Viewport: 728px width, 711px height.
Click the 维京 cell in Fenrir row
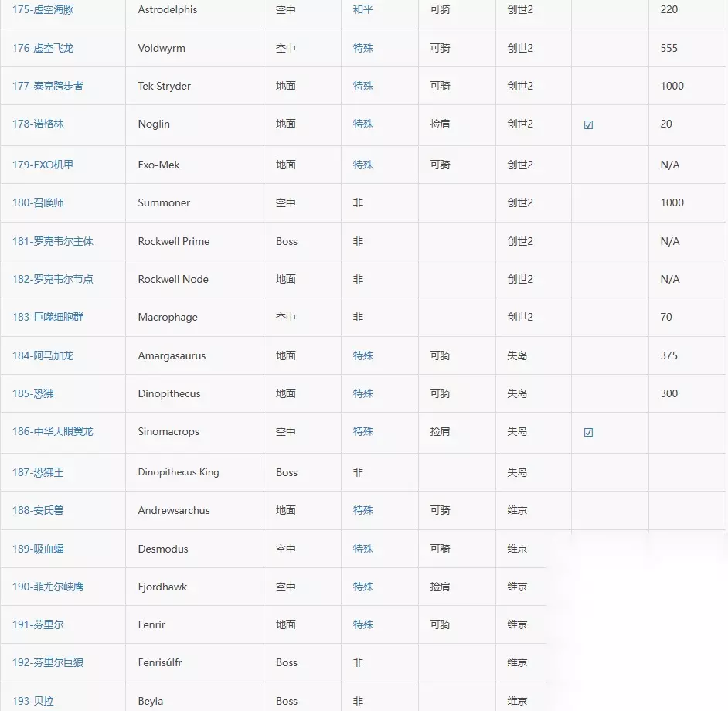pos(517,624)
